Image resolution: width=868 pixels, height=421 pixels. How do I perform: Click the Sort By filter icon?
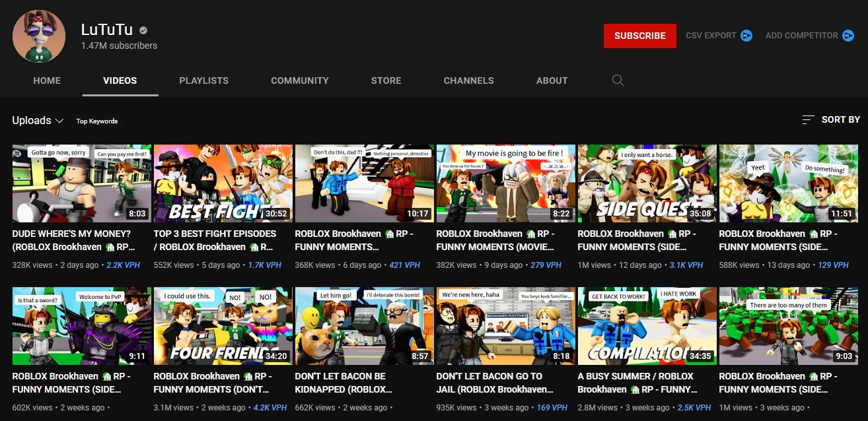tap(808, 119)
